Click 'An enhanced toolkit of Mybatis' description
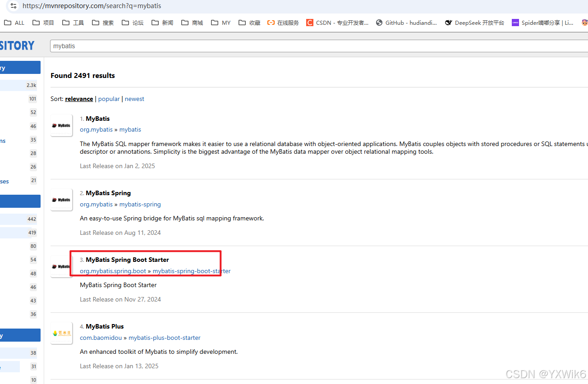 point(159,352)
